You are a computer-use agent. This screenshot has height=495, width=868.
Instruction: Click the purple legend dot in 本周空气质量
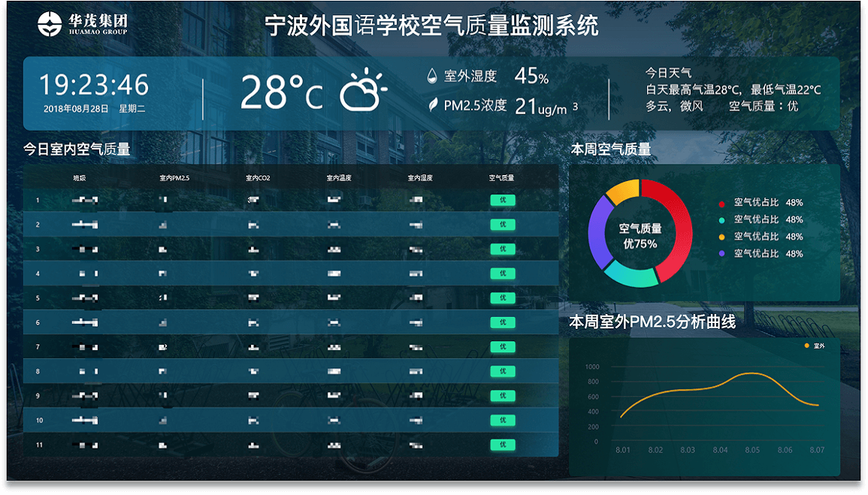pos(721,254)
